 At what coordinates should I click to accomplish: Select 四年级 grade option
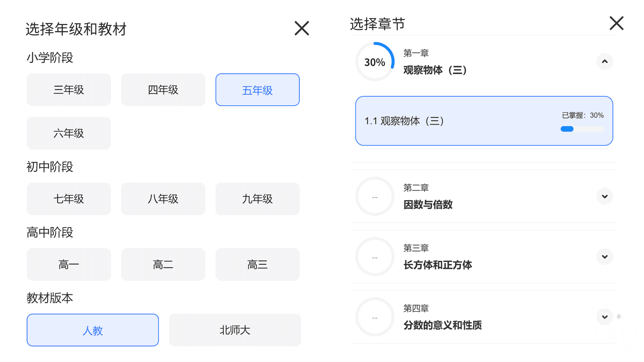click(x=163, y=90)
